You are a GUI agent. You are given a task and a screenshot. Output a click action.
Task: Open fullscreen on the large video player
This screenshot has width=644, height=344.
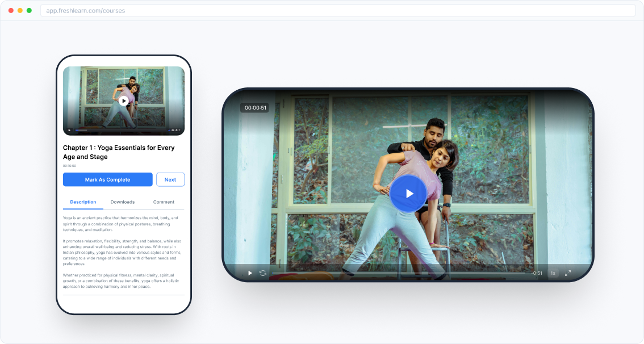567,273
